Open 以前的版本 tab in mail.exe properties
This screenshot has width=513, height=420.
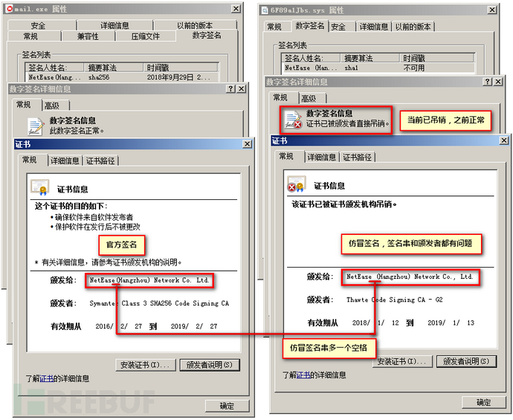tap(196, 25)
